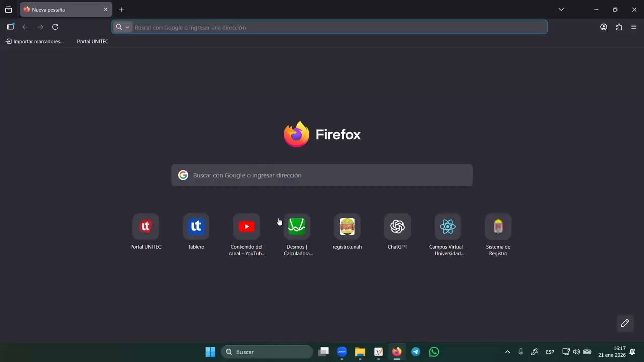Screen dimensions: 644x362
Task: Open WhatsApp from the taskbar
Action: pyautogui.click(x=434, y=352)
